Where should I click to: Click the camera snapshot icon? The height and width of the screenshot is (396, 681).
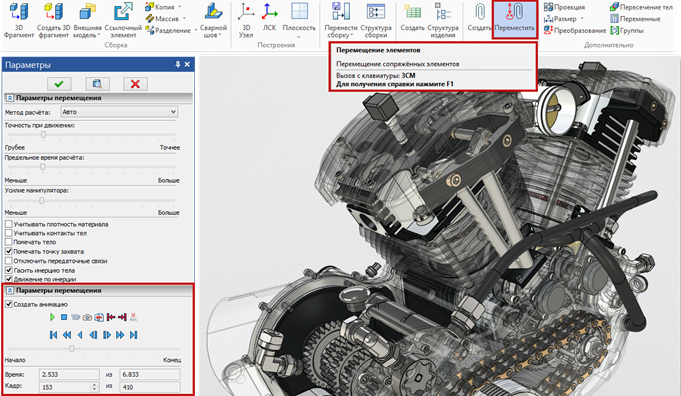(87, 317)
